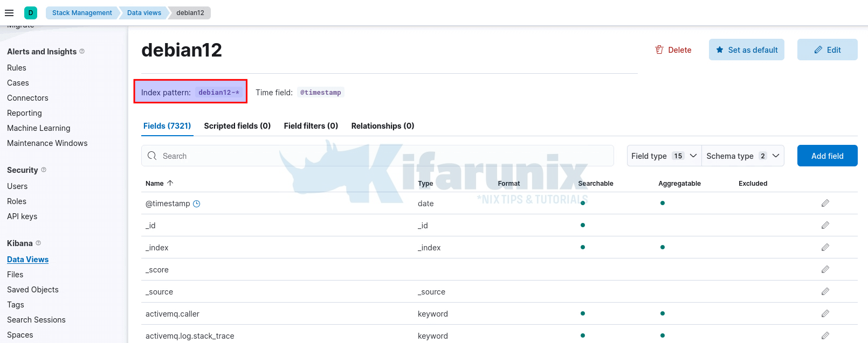This screenshot has height=343, width=868.
Task: Click the Add field button
Action: tap(827, 156)
